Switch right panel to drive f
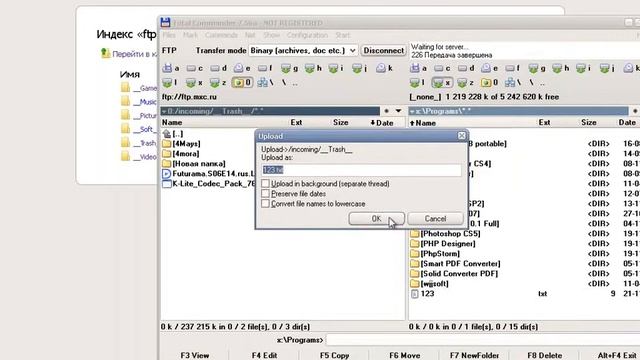The width and height of the screenshot is (640, 360). coord(513,68)
